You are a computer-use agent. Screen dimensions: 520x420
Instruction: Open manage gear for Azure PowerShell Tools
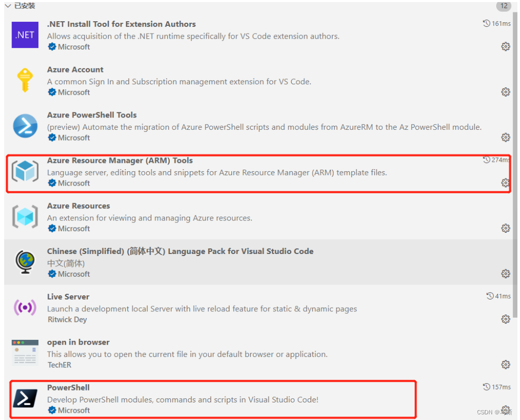[506, 137]
